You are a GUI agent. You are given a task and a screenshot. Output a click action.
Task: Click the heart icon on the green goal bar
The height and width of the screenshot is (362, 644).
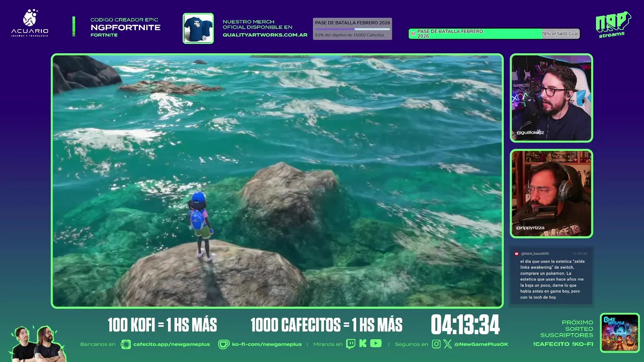click(x=413, y=34)
